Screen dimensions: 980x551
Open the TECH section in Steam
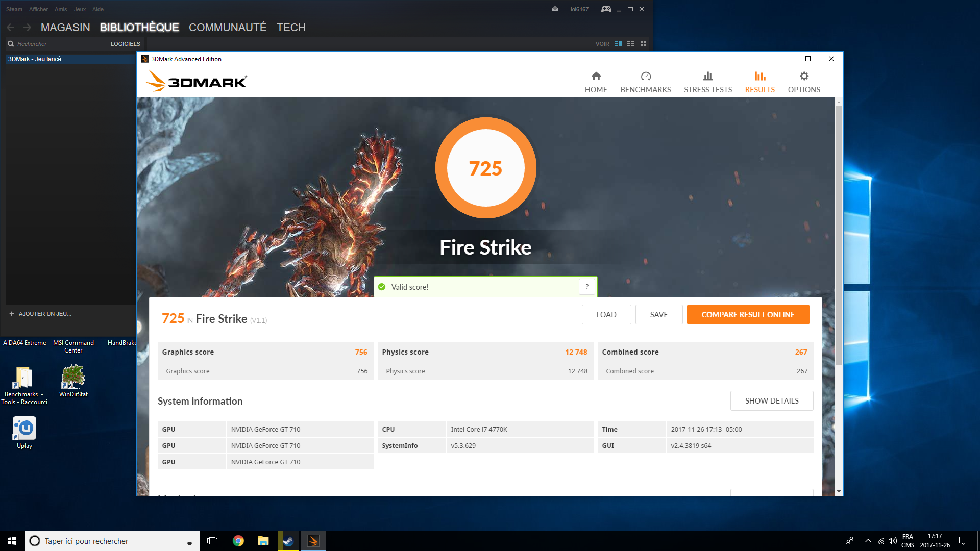pos(291,28)
